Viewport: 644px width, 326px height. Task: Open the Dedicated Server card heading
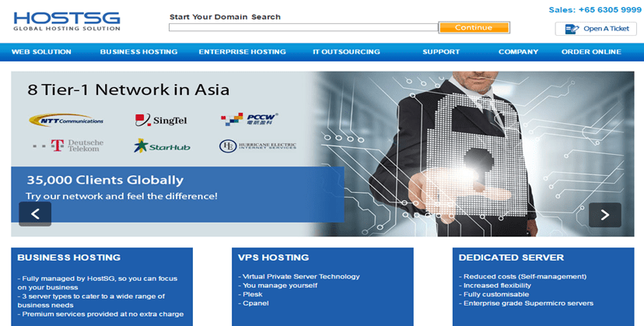pos(511,258)
